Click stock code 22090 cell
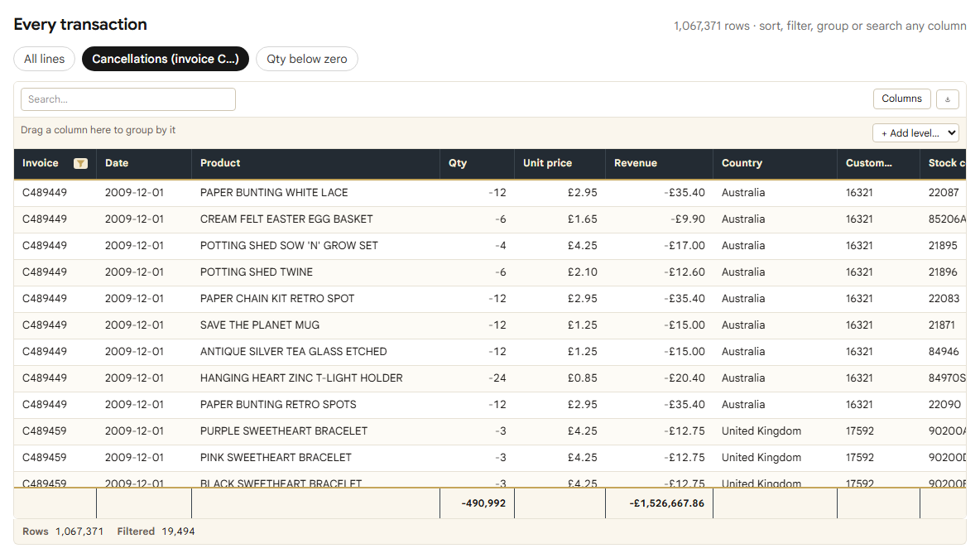Image resolution: width=980 pixels, height=558 pixels. [944, 404]
